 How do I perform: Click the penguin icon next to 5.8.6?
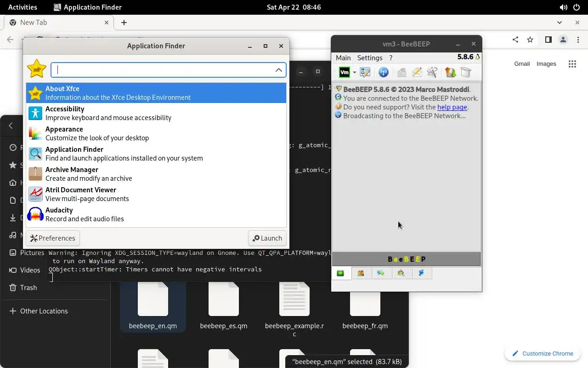[x=478, y=57]
